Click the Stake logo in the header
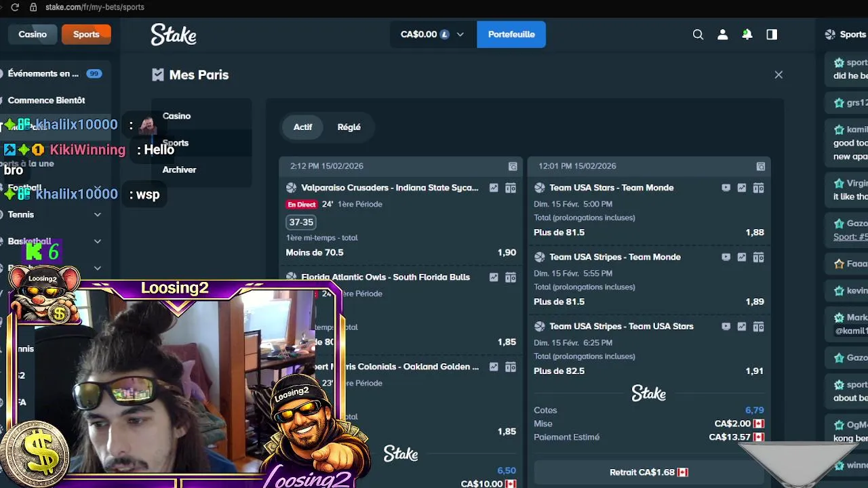Image resolution: width=868 pixels, height=488 pixels. (x=174, y=35)
